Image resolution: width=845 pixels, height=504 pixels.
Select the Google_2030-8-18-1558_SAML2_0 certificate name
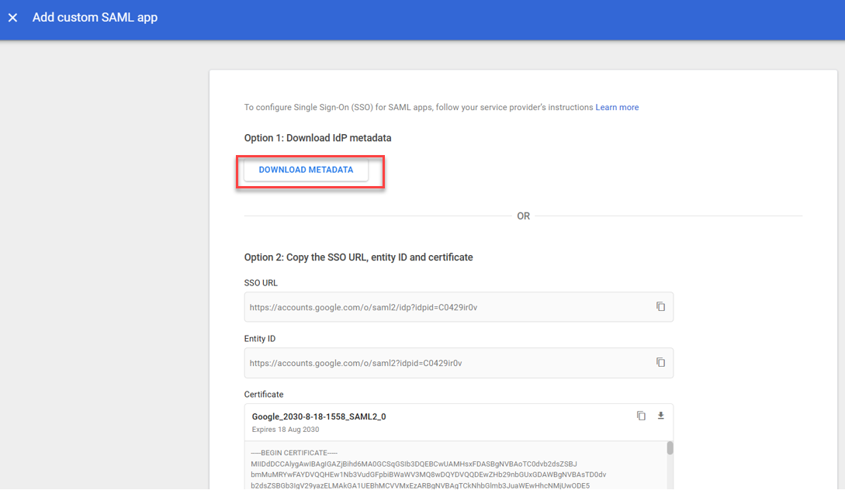[319, 416]
